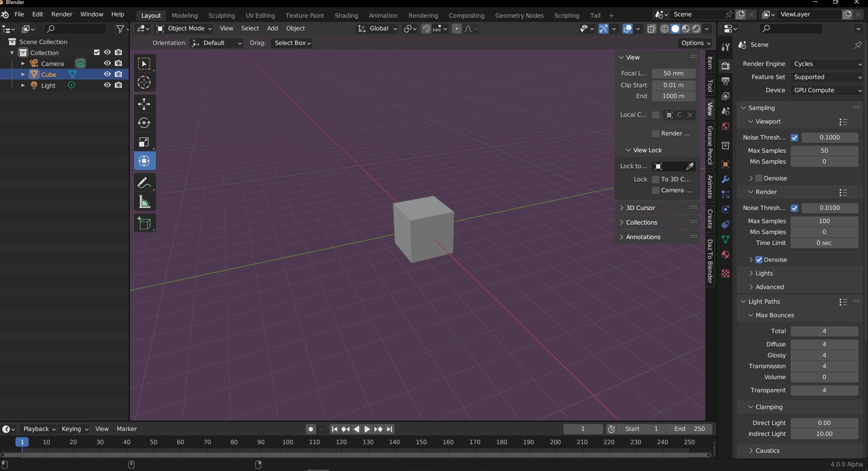Viewport: 868px width, 471px height.
Task: Open the Add menu in viewport header
Action: click(x=273, y=28)
